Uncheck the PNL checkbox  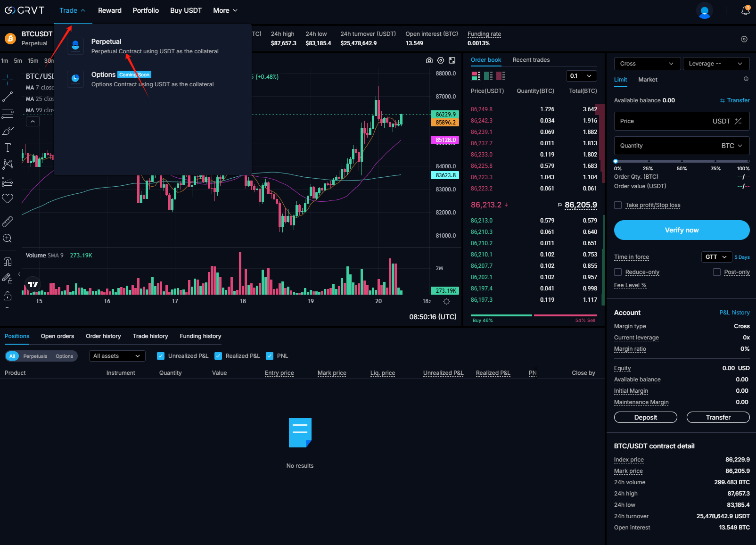pyautogui.click(x=270, y=356)
